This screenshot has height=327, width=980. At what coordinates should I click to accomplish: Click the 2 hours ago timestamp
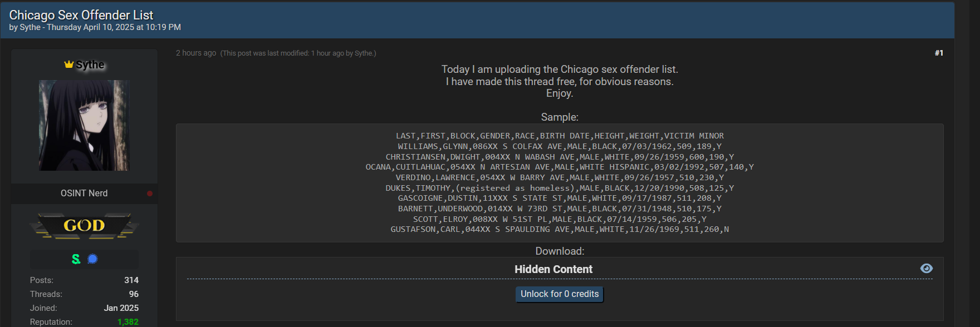[x=196, y=53]
